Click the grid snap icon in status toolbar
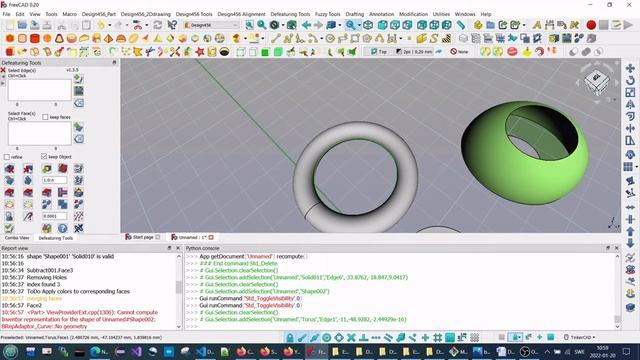The height and width of the screenshot is (360, 640). [438, 337]
